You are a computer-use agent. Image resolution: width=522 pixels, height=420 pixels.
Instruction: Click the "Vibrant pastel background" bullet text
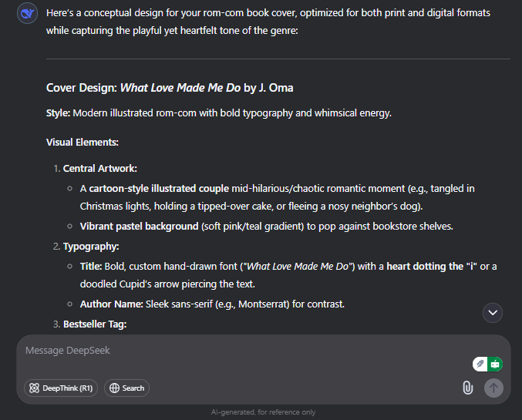coord(139,227)
